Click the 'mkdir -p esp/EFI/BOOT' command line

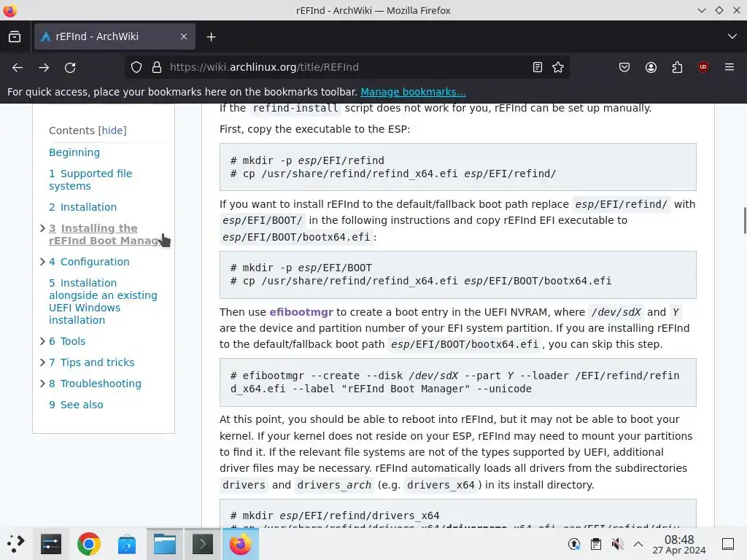point(301,268)
